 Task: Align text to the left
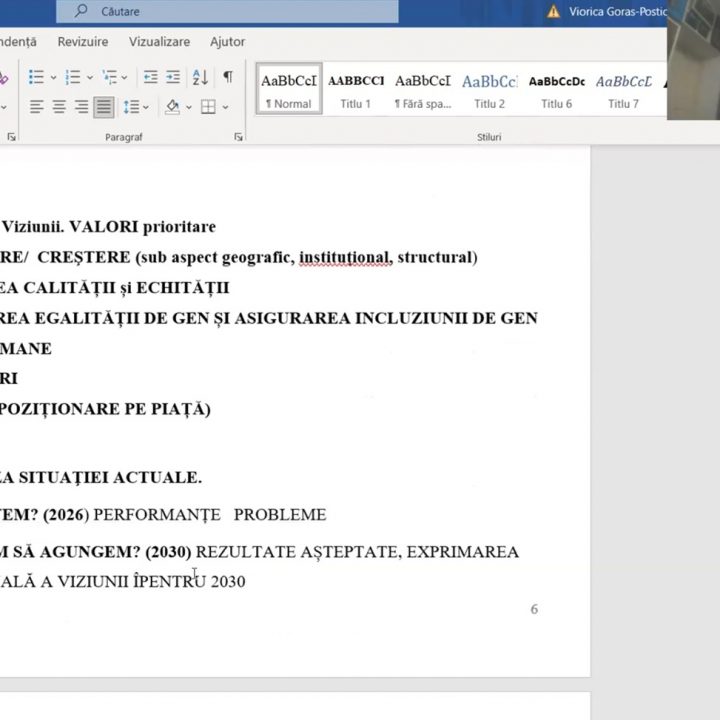[x=36, y=107]
